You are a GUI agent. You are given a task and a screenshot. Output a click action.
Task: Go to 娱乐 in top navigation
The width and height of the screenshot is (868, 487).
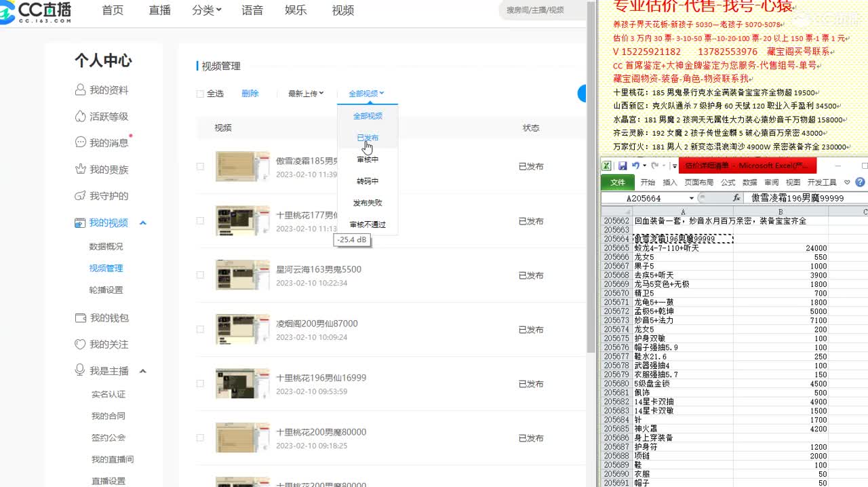[x=296, y=10]
